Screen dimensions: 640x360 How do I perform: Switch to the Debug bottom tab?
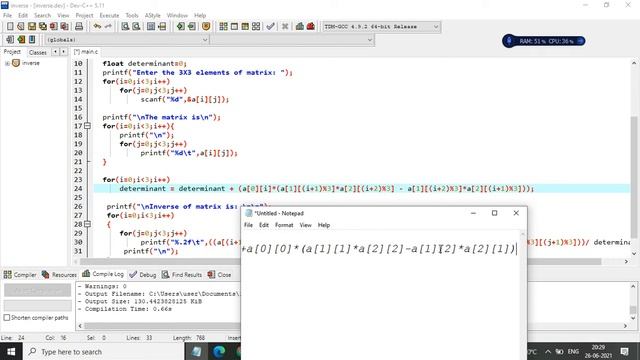pos(143,275)
